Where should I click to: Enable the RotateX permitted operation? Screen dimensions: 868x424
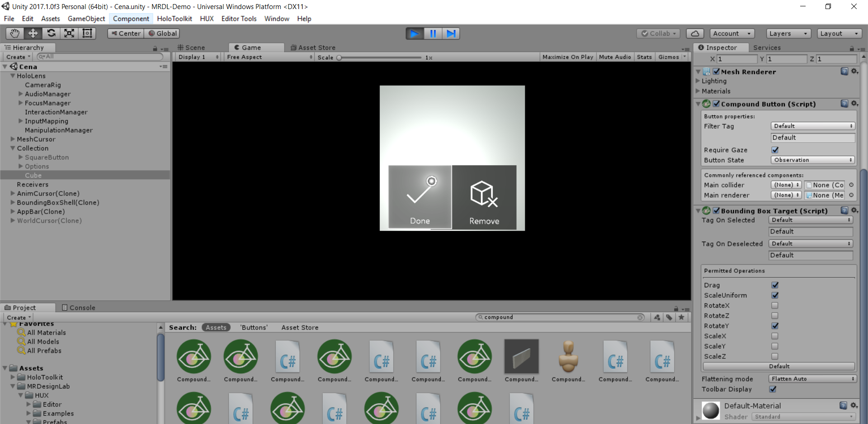pyautogui.click(x=775, y=305)
